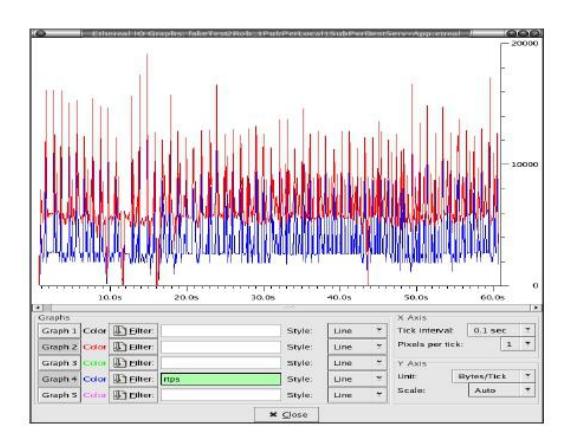The width and height of the screenshot is (571, 447).
Task: Pick the green Color for Graph 3
Action: point(94,363)
